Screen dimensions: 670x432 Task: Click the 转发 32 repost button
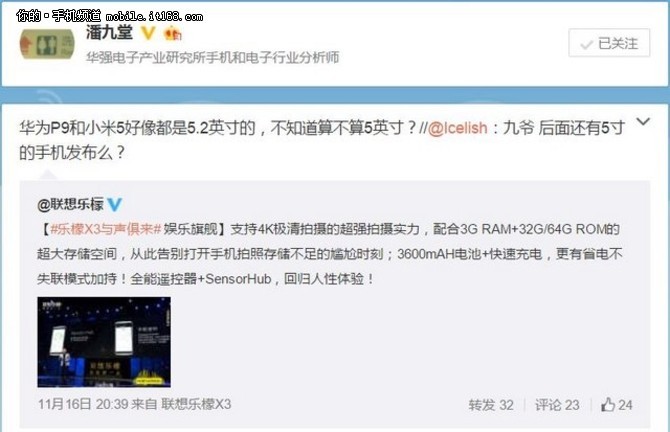(x=491, y=405)
